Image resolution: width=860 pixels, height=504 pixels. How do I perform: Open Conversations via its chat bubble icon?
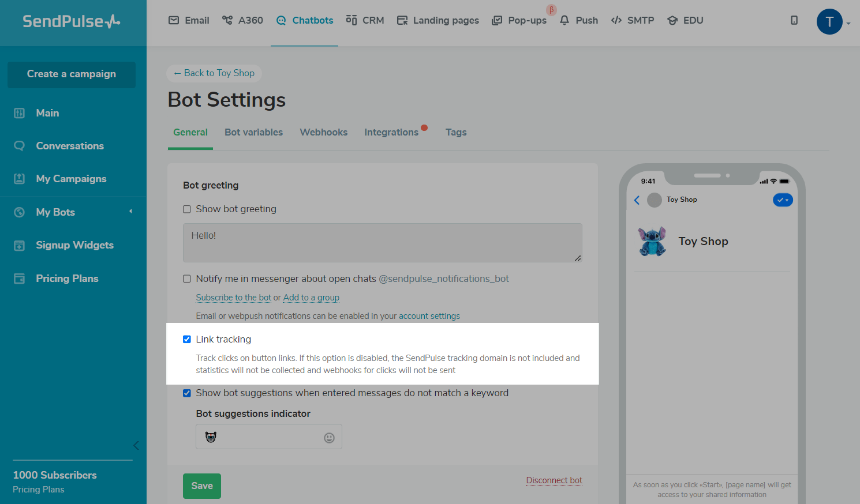pos(19,146)
